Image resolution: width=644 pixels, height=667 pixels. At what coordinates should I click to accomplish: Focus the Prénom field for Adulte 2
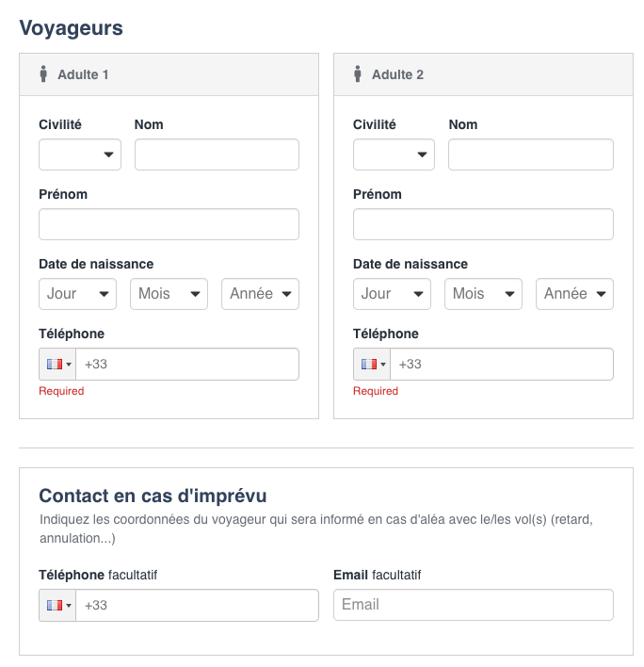click(483, 224)
